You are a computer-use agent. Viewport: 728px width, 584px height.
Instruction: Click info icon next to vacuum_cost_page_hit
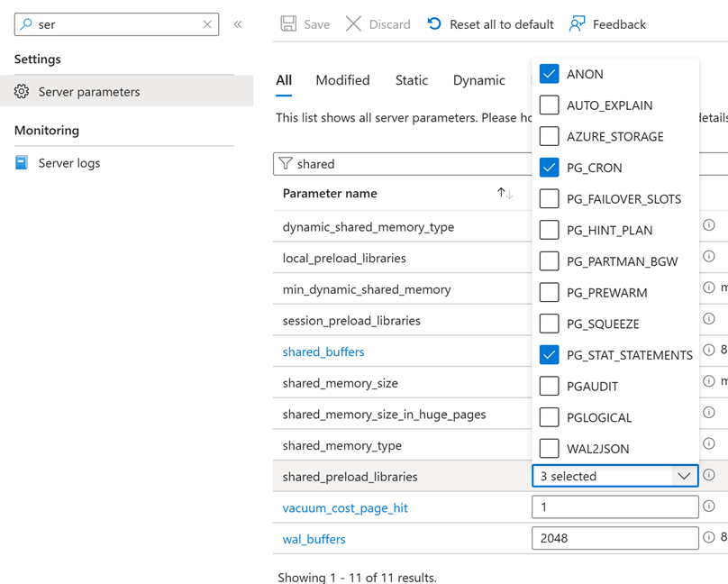(x=709, y=506)
